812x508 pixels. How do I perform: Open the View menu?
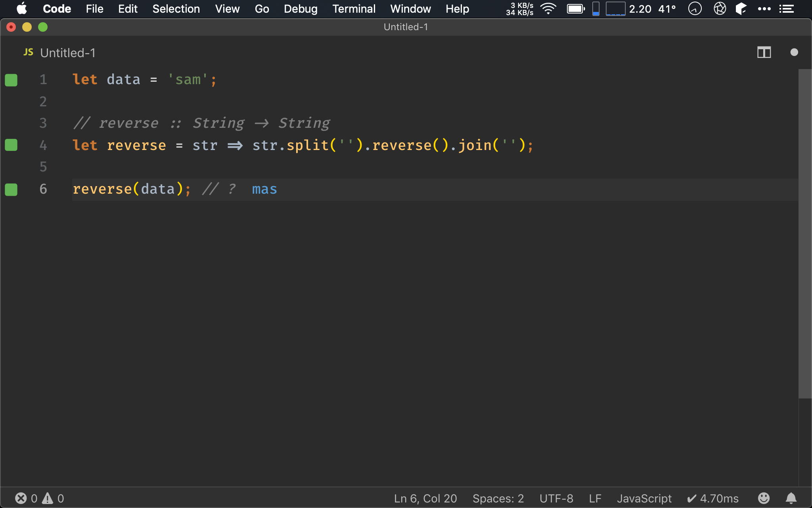point(227,9)
